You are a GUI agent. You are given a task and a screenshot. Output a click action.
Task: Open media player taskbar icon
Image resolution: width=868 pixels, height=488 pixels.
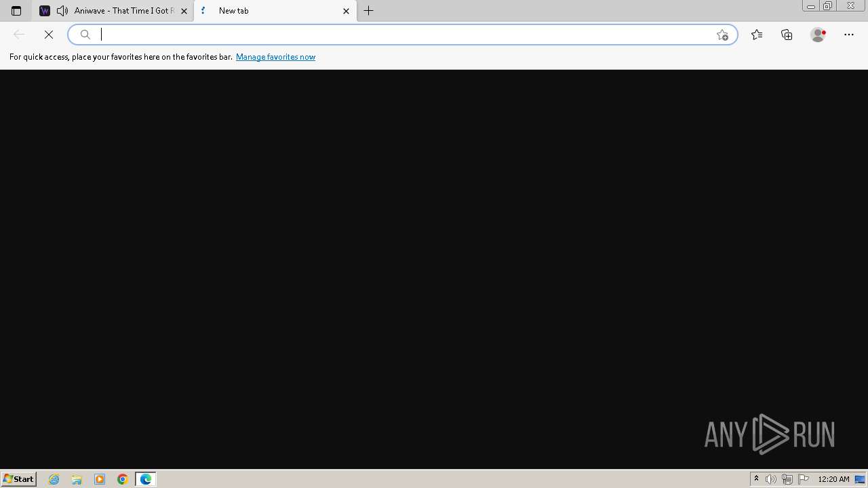(100, 479)
